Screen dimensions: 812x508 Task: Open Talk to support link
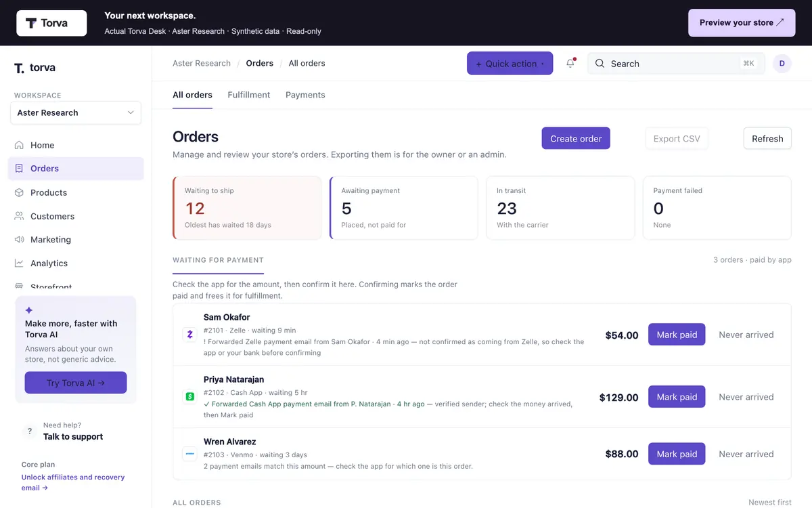click(73, 437)
